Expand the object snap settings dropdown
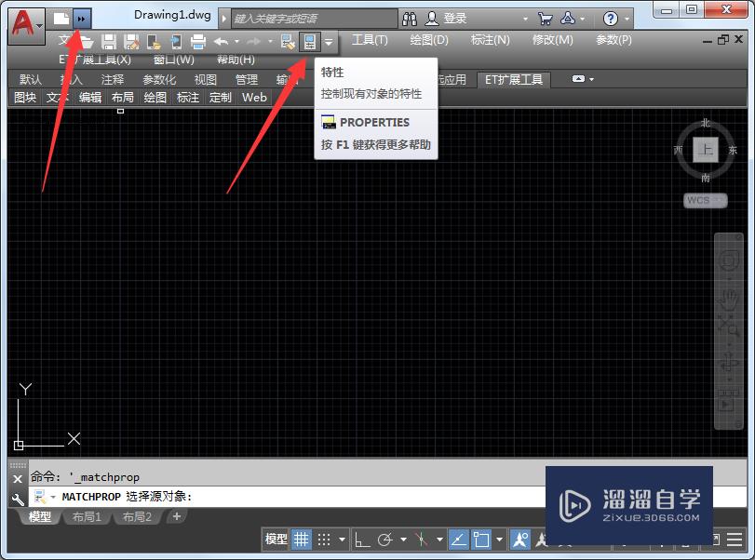Image resolution: width=755 pixels, height=560 pixels. point(438,539)
